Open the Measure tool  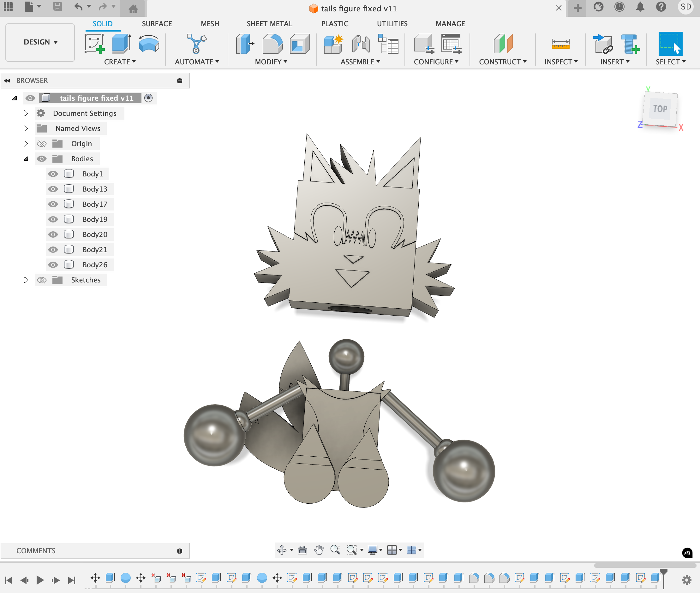(x=560, y=44)
